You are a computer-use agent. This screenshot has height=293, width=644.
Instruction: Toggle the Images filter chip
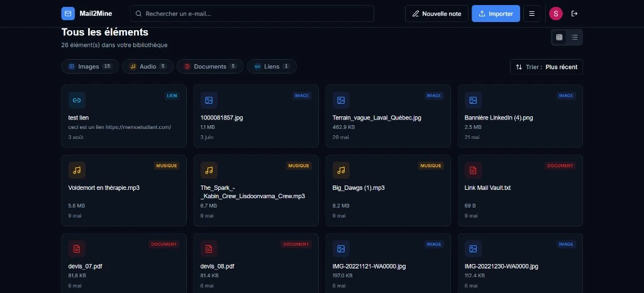90,67
